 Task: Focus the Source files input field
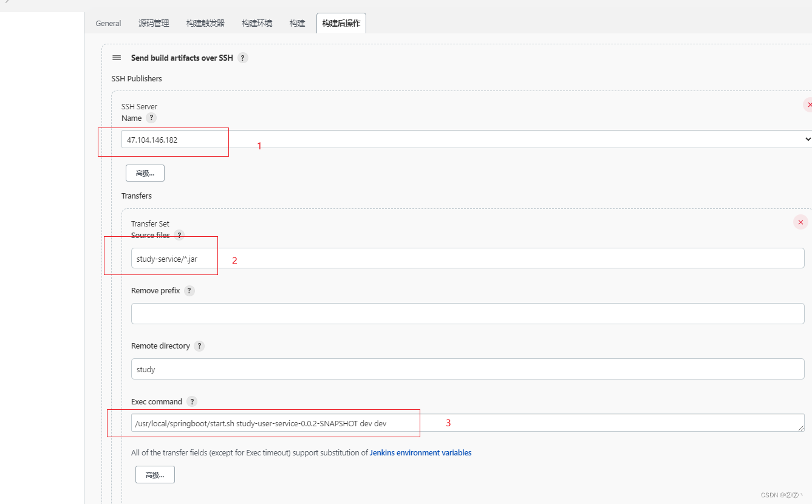(x=468, y=258)
